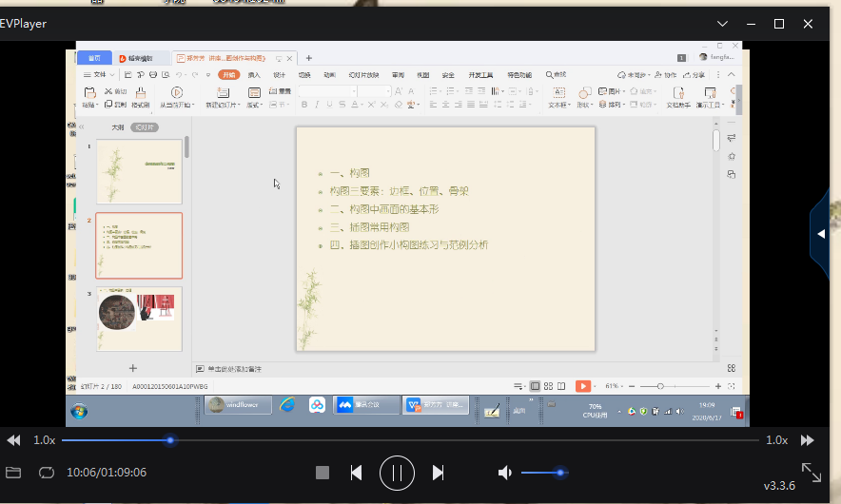841x504 pixels.
Task: Open the Windows Start orb
Action: coord(79,411)
